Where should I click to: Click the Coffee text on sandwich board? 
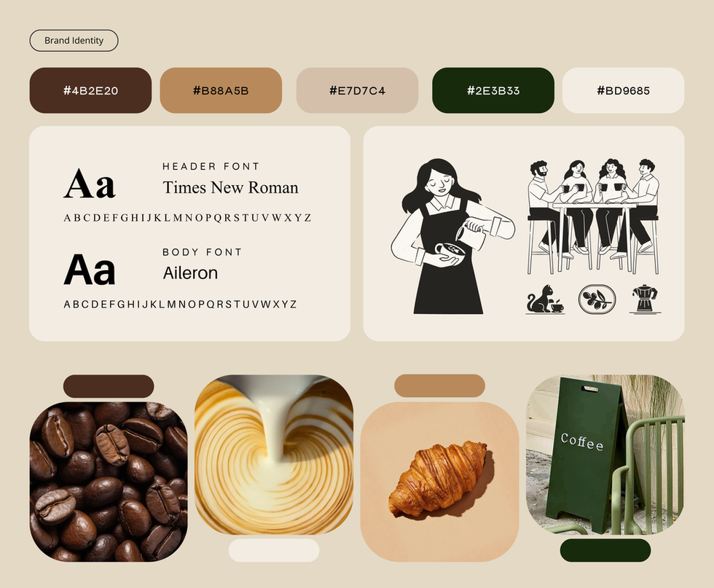pyautogui.click(x=582, y=442)
